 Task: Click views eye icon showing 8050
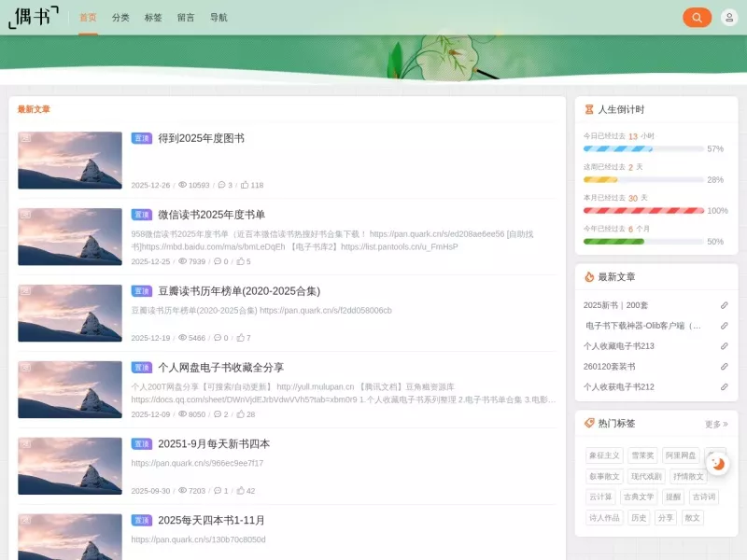click(182, 413)
